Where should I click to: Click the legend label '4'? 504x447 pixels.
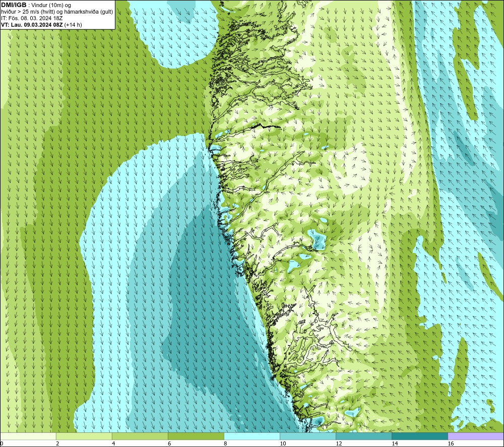pos(113,443)
